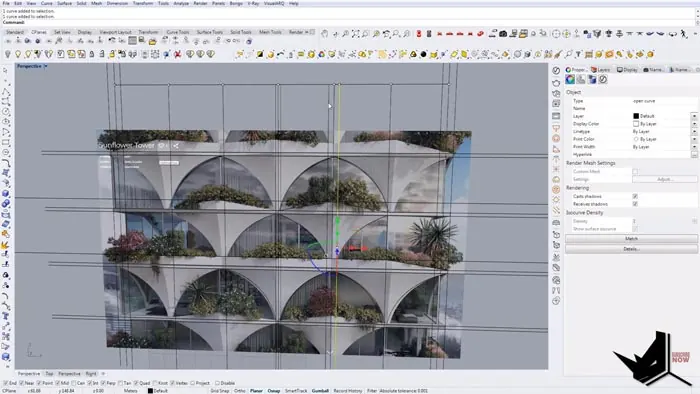Image resolution: width=700 pixels, height=394 pixels.
Task: Enable the Cen osnap checkbox
Action: [74, 383]
